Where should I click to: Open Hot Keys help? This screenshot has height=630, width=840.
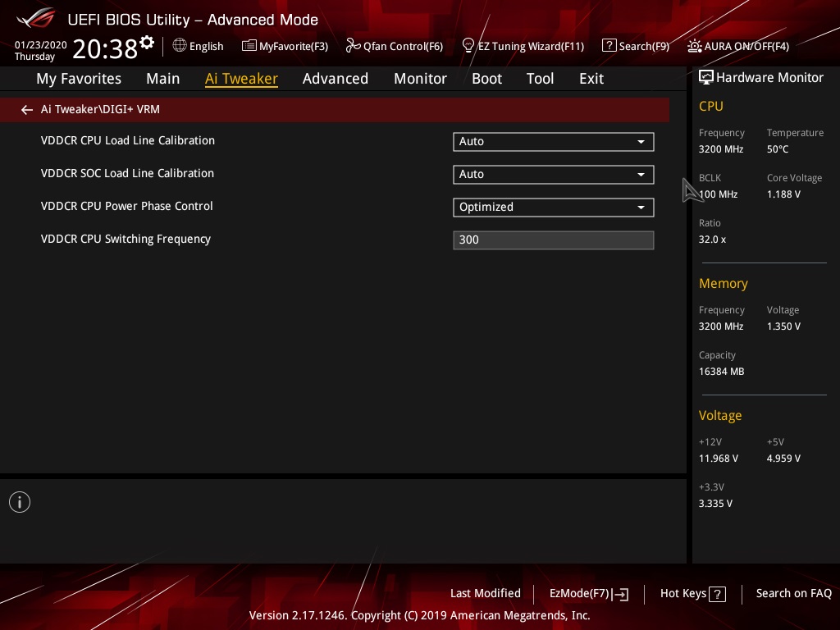[692, 594]
